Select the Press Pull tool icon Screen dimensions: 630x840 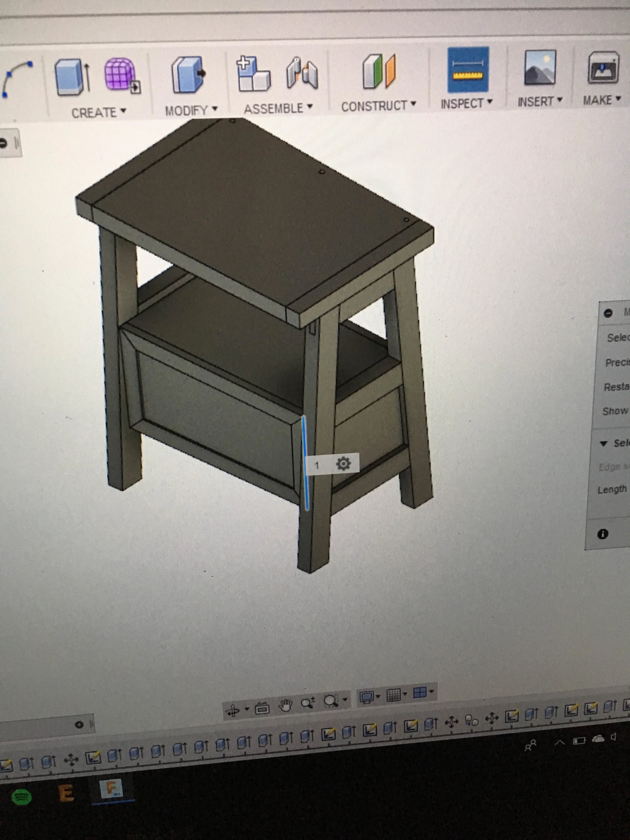[189, 75]
